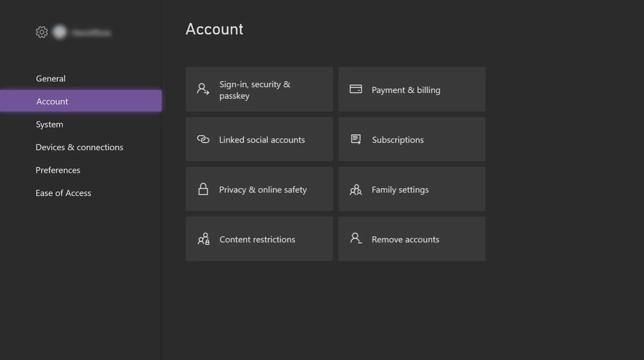
Task: Open the Preferences section
Action: (58, 170)
